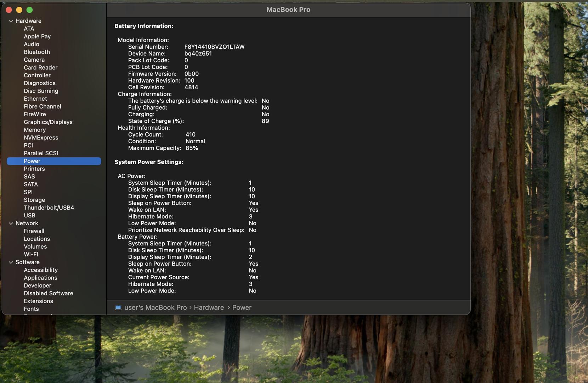
Task: Select Printers in the sidebar
Action: pyautogui.click(x=34, y=169)
